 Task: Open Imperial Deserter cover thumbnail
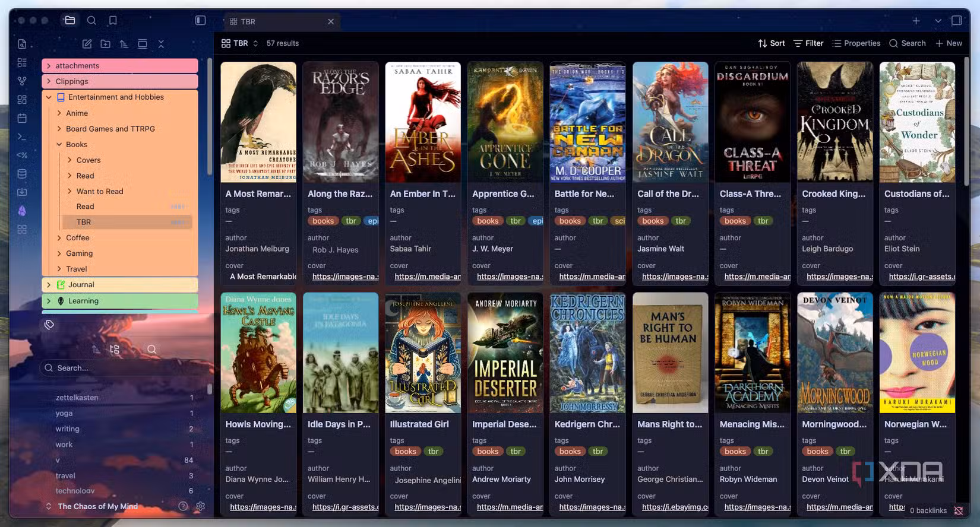coord(505,353)
